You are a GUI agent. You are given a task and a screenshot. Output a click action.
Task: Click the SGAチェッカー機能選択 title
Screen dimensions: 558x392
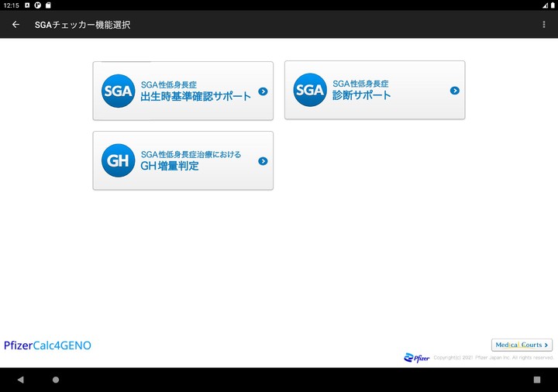82,25
